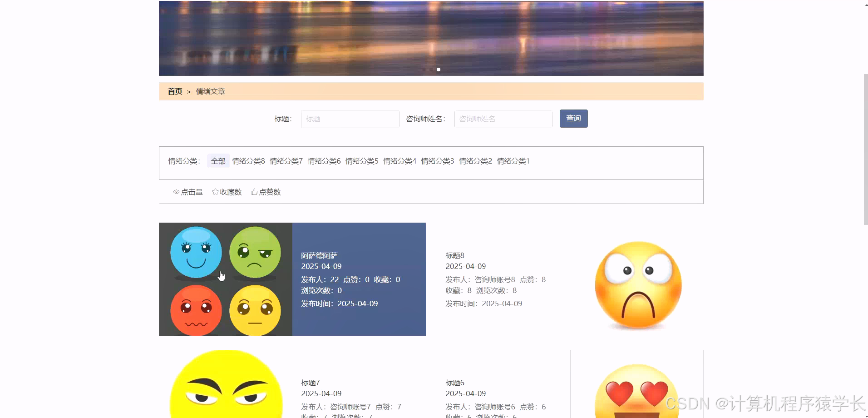Filter by 情绪分类6
The image size is (868, 418).
point(324,161)
